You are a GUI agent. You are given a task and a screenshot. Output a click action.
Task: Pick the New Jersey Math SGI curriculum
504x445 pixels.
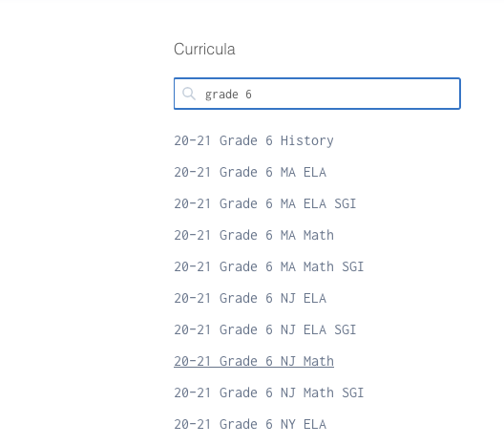[x=269, y=392]
